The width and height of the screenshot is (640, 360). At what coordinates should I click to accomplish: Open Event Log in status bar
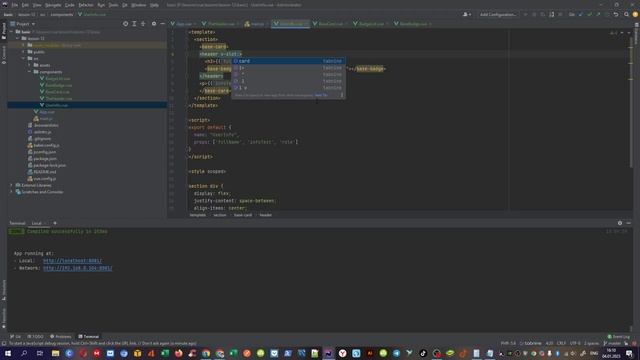(x=618, y=337)
